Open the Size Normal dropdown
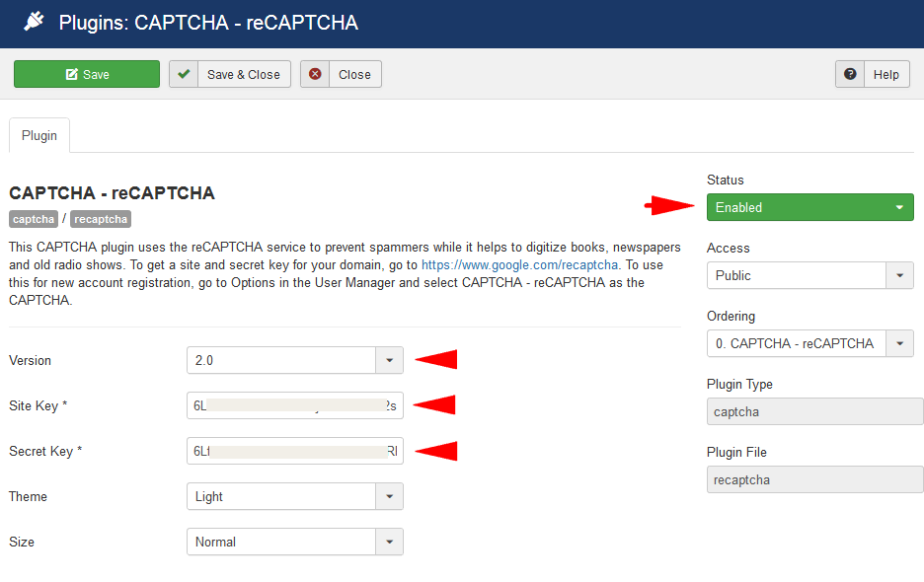This screenshot has height=582, width=924. point(294,542)
